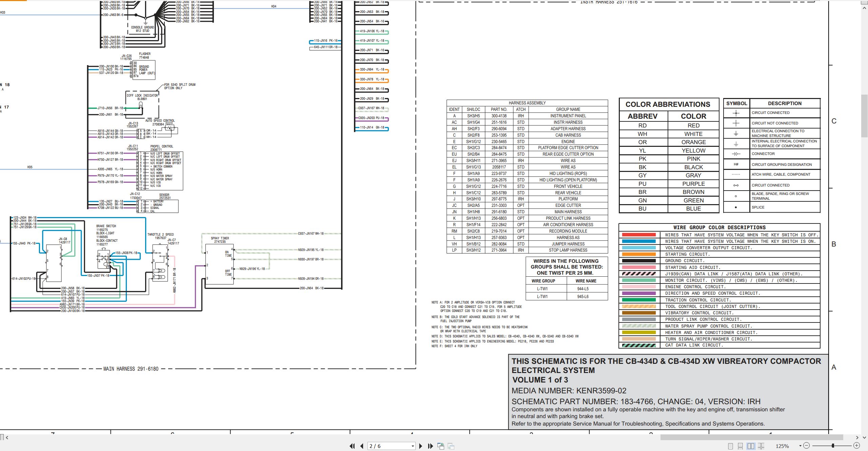Click the FLASHER 7T4848 component label
Screen dimensions: 868x451
[144, 56]
